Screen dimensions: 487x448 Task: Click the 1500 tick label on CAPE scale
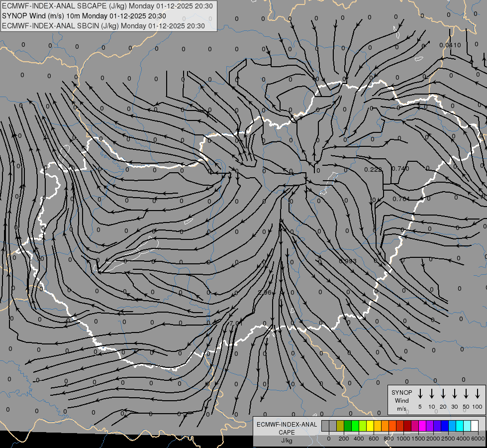[418, 439]
